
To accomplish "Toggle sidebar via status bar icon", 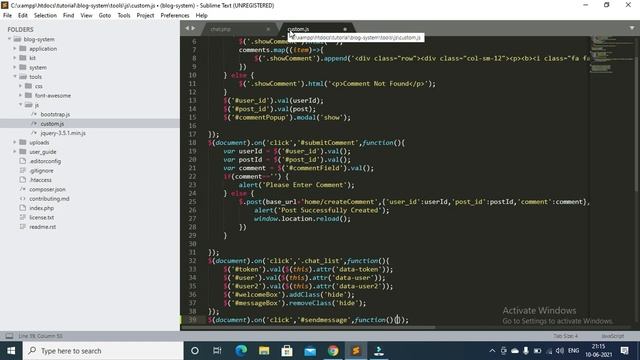I will pos(9,336).
